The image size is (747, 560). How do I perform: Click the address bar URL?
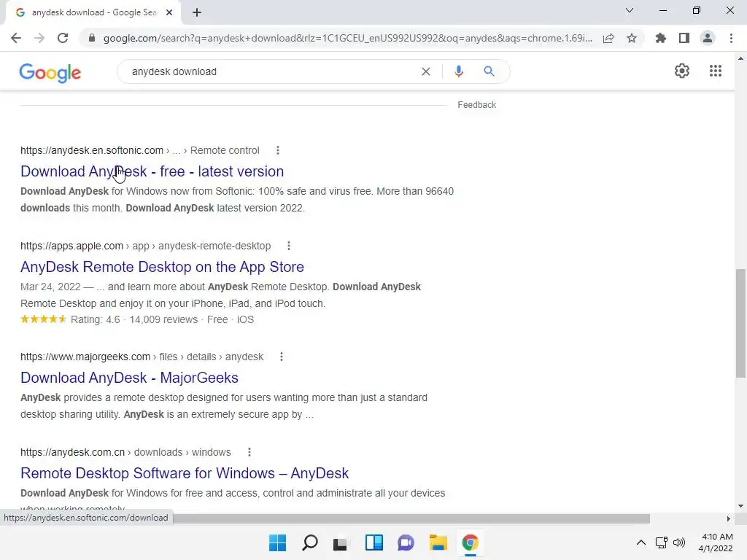(x=348, y=38)
